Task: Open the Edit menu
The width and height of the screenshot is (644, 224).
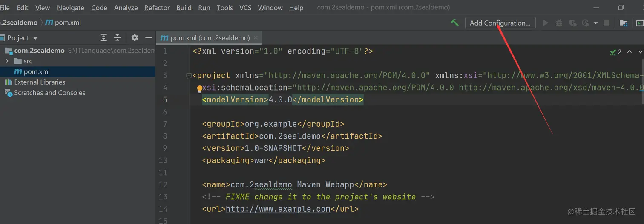Action: click(23, 8)
